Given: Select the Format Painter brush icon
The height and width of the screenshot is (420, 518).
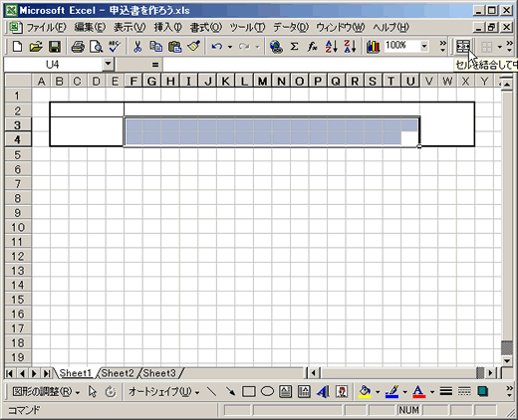Looking at the screenshot, I should [x=193, y=47].
